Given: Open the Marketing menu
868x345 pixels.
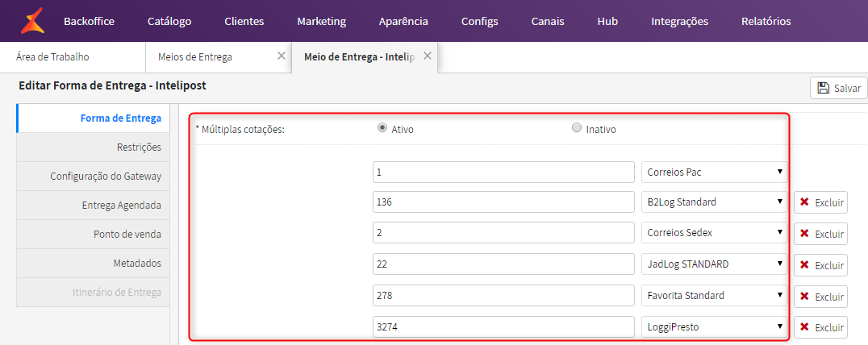Looking at the screenshot, I should pyautogui.click(x=322, y=22).
